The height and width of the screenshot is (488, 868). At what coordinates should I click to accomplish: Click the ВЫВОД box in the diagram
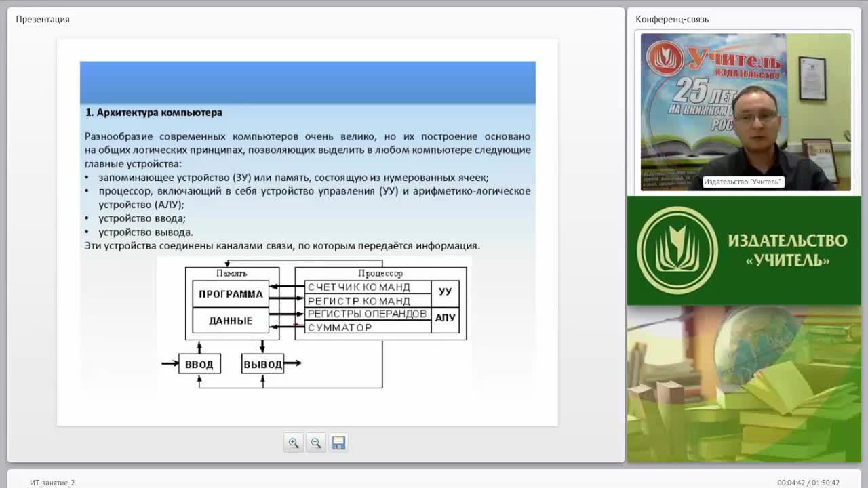262,364
